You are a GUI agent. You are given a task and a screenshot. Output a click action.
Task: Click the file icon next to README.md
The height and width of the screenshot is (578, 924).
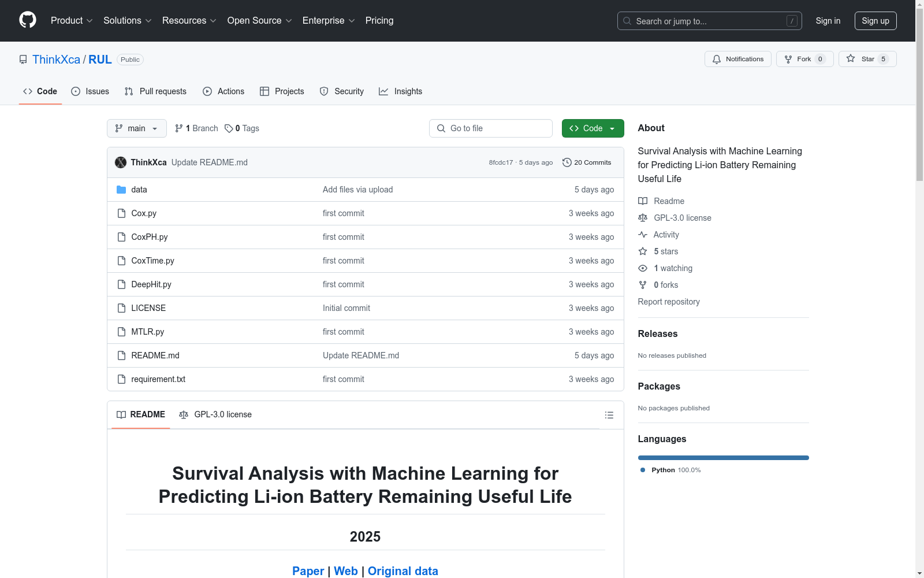click(121, 355)
